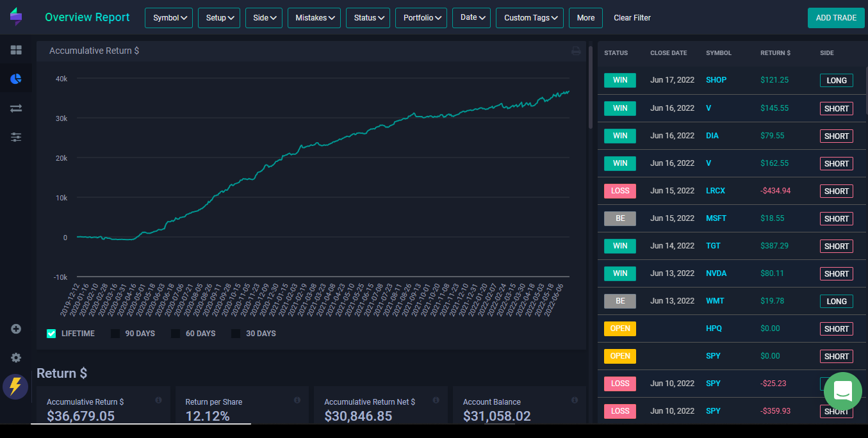Viewport: 868px width, 438px height.
Task: Uncheck the LIFETIME checkbox
Action: point(51,334)
